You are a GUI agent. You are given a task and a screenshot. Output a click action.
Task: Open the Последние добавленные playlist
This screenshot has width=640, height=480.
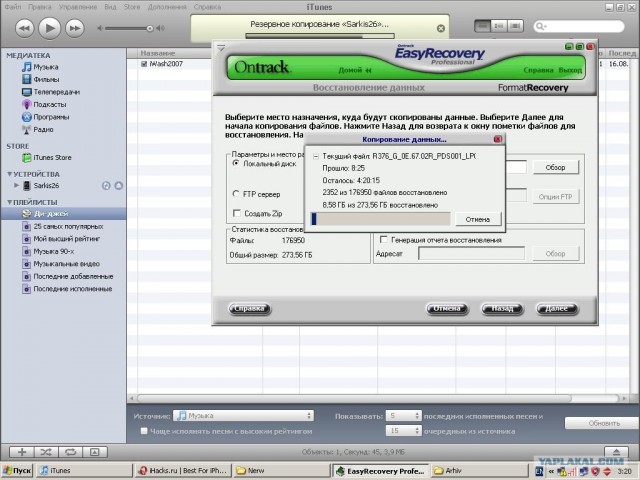(73, 277)
